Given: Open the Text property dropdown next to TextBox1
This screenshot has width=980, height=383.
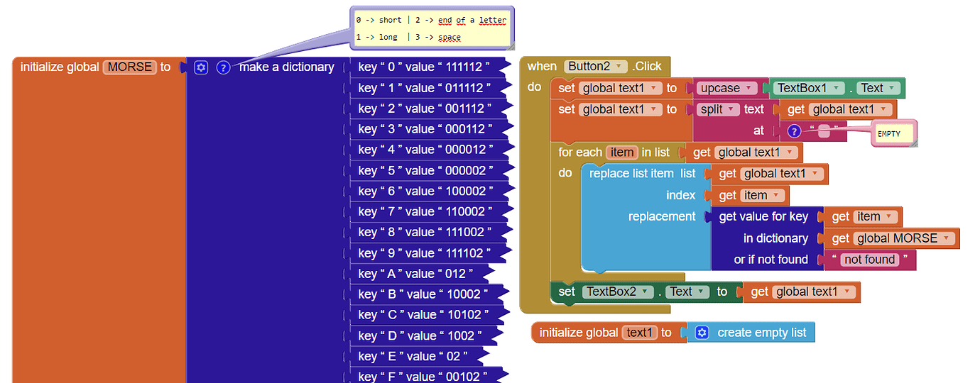Looking at the screenshot, I should (x=892, y=89).
